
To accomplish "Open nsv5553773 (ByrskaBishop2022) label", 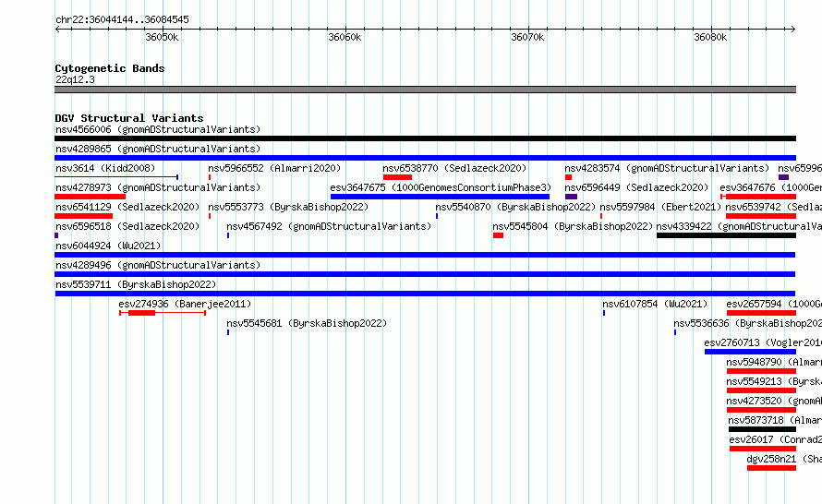I will click(x=288, y=207).
